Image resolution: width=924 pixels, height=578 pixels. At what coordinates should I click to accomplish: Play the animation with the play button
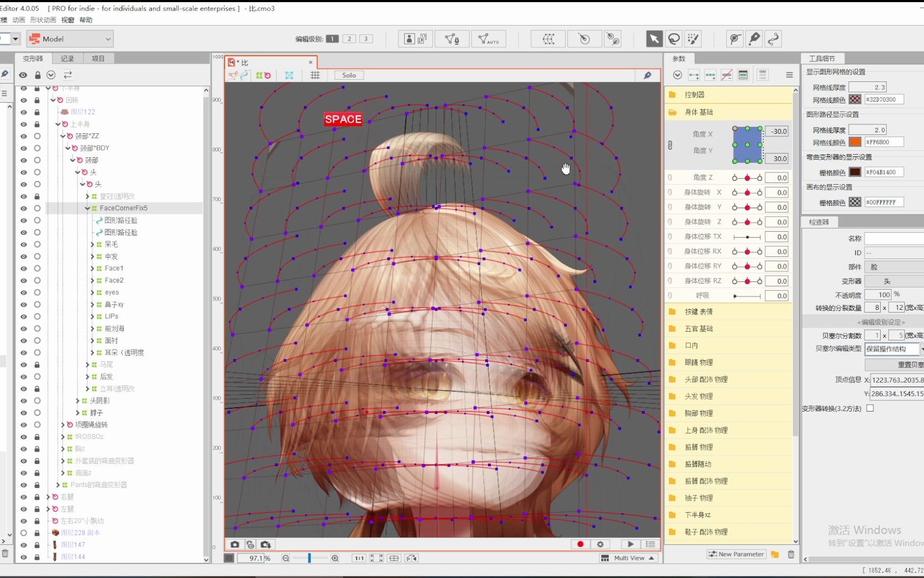click(630, 544)
